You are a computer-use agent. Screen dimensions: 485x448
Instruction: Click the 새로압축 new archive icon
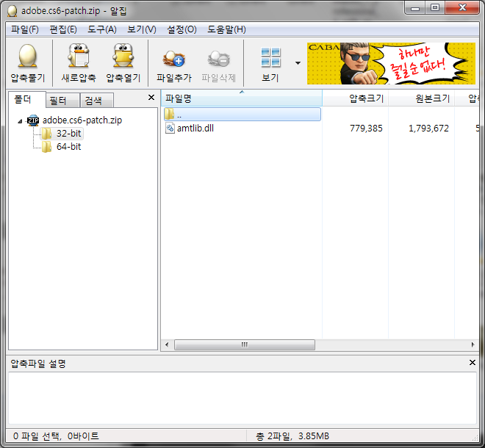pos(79,56)
